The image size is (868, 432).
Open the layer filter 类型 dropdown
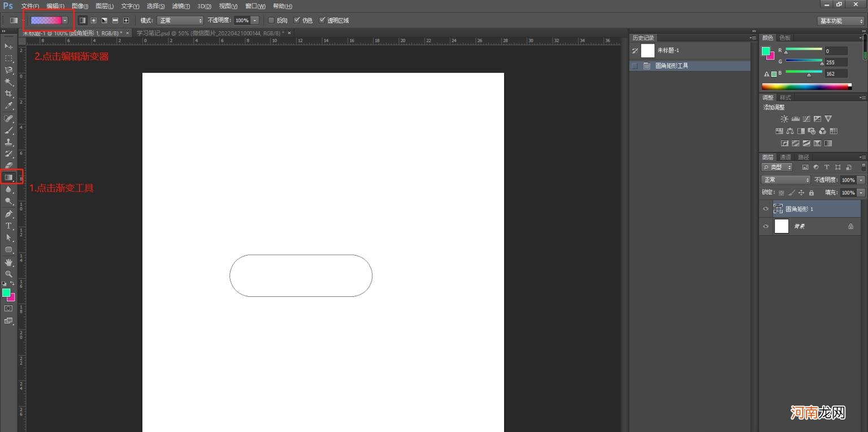pos(777,167)
